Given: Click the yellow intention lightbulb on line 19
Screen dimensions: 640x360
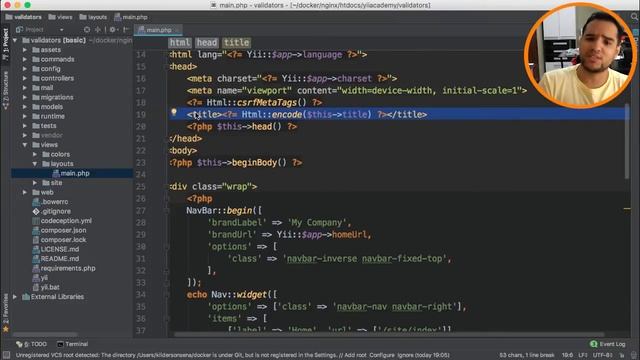Looking at the screenshot, I should pyautogui.click(x=174, y=112).
